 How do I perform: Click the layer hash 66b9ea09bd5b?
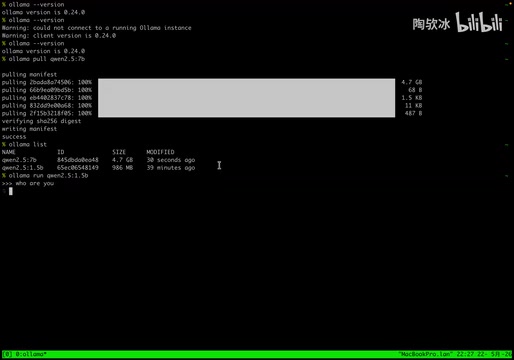pos(50,90)
